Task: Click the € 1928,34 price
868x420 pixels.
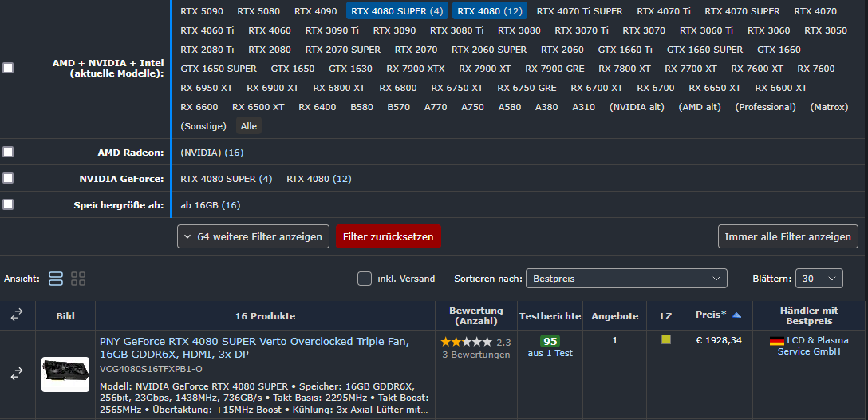Action: click(x=719, y=340)
